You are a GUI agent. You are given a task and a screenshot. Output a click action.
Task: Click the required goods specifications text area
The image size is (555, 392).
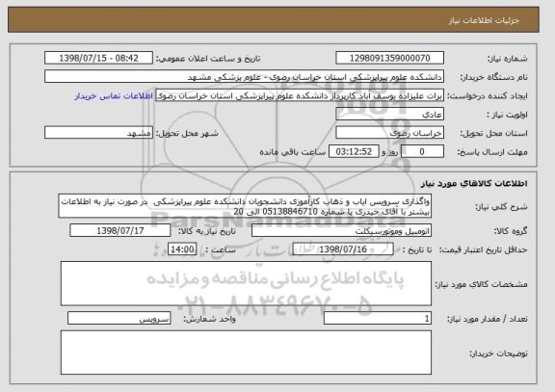[246, 284]
